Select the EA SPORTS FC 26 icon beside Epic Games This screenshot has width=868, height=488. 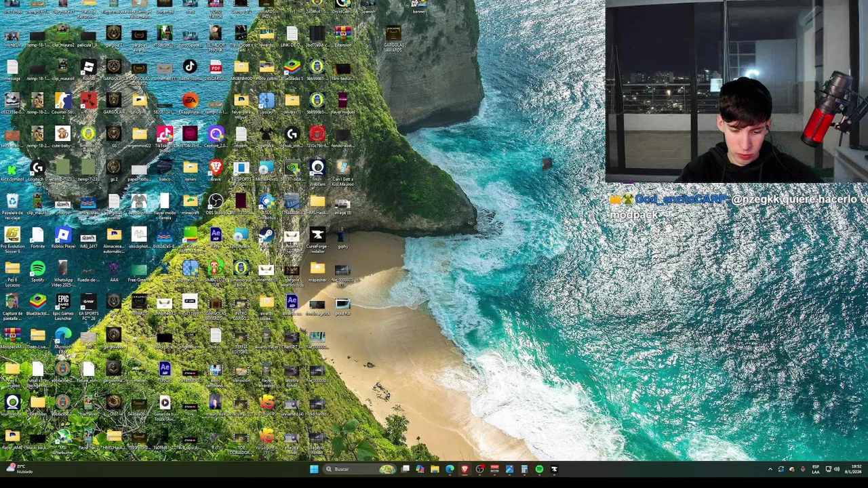click(89, 306)
